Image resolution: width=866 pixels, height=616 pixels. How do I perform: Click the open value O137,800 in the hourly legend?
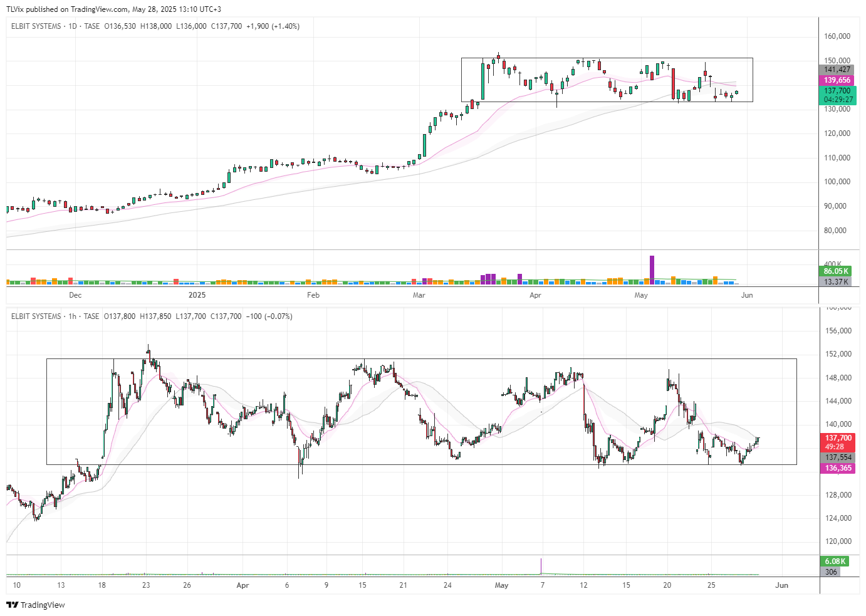tap(120, 316)
